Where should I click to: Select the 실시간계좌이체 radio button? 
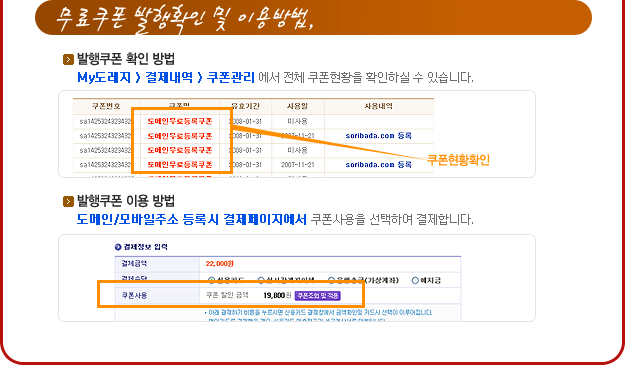261,281
